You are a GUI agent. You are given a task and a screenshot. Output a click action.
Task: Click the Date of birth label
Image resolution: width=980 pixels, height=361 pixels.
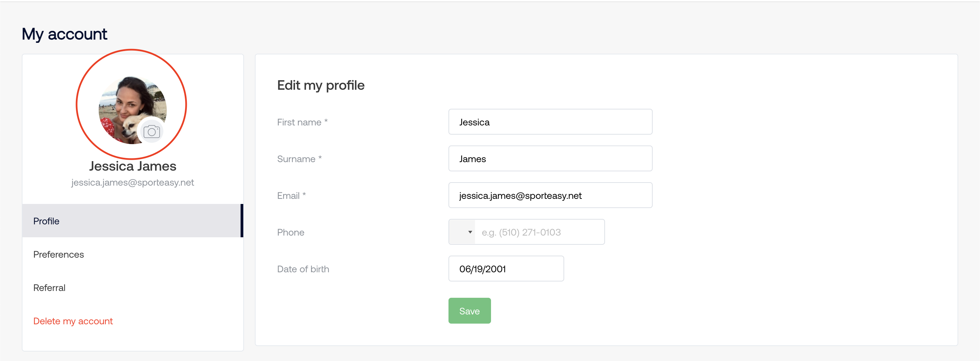coord(303,269)
